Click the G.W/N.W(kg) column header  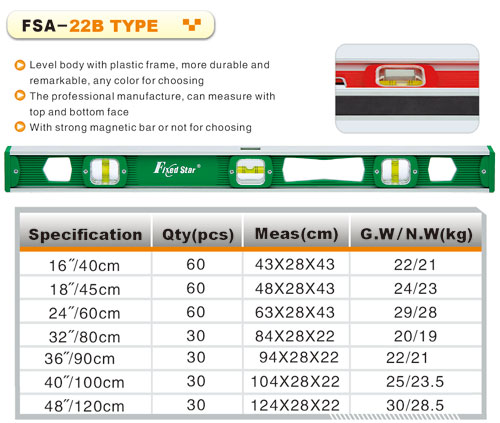[416, 234]
